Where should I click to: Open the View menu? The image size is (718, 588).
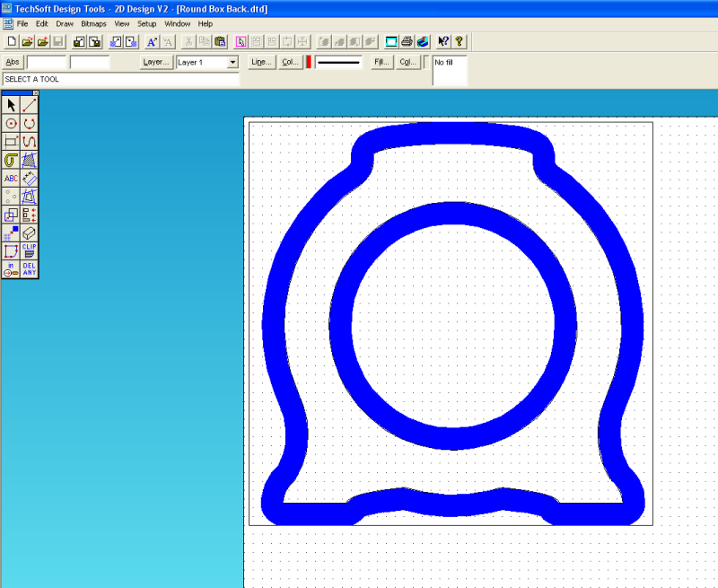coord(122,24)
